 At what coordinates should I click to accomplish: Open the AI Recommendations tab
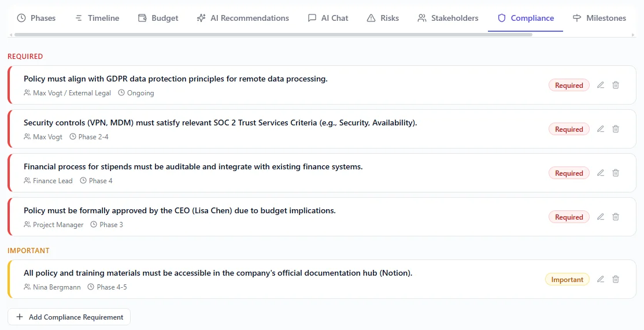point(243,18)
